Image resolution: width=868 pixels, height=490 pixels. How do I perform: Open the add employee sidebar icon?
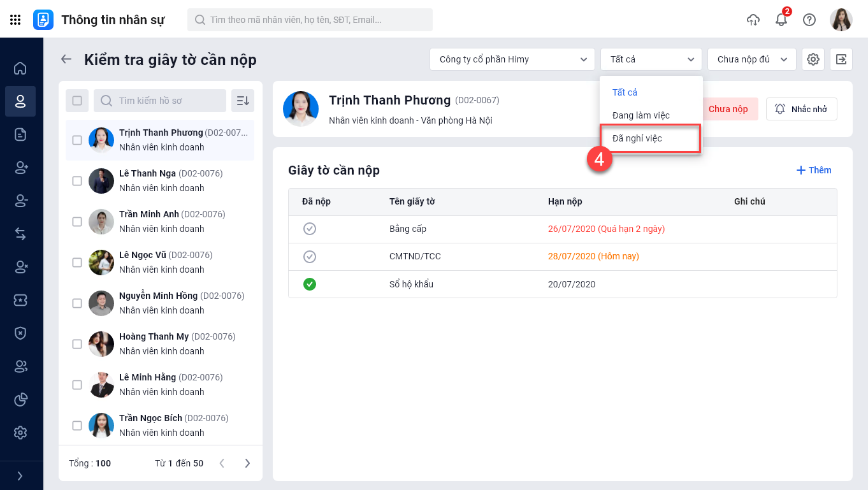[20, 168]
